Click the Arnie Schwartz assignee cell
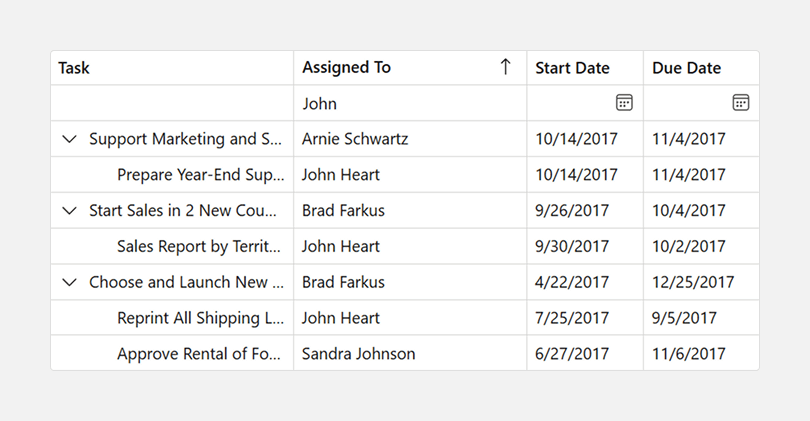 click(x=355, y=139)
